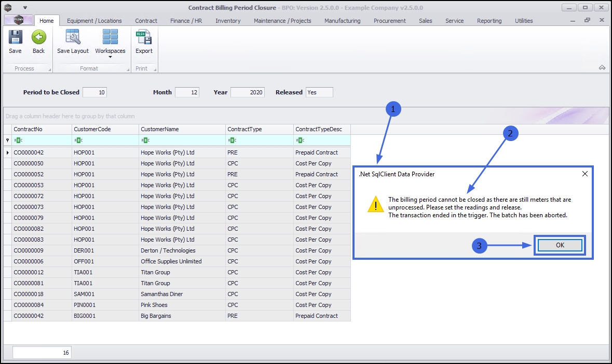This screenshot has height=364, width=612.
Task: Open the Service tab
Action: point(454,21)
